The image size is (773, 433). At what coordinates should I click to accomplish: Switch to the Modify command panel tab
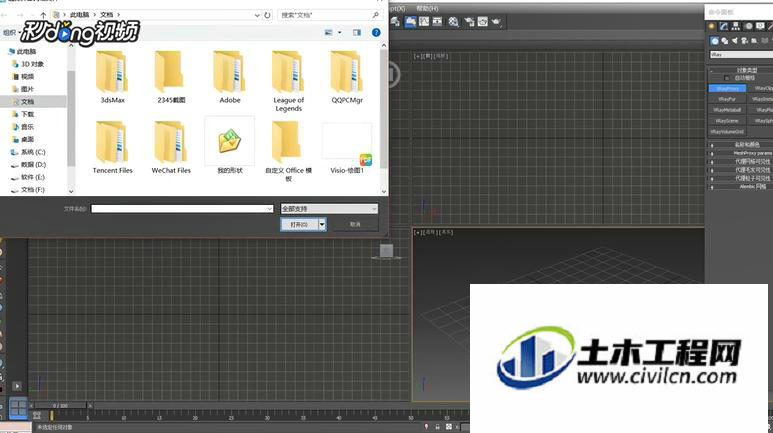point(724,26)
